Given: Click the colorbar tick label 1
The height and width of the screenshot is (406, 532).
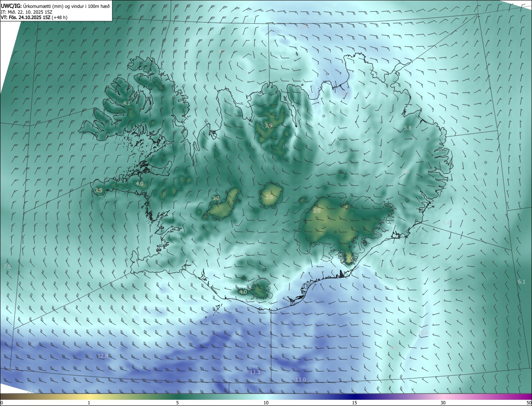Looking at the screenshot, I should pyautogui.click(x=89, y=403).
